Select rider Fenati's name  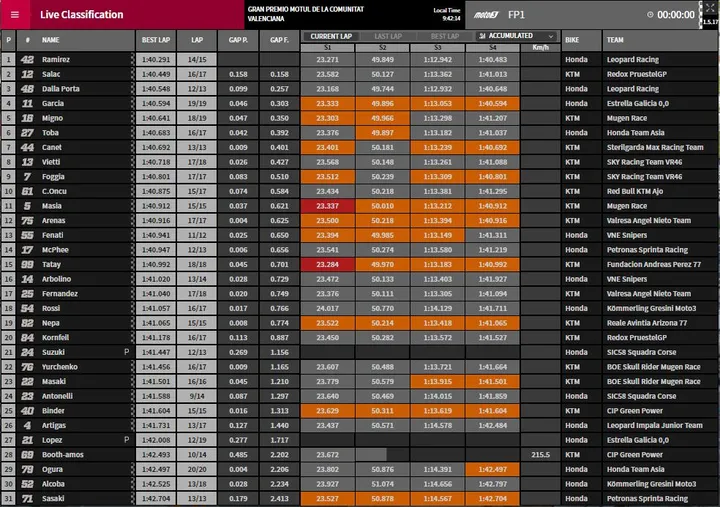[52, 235]
